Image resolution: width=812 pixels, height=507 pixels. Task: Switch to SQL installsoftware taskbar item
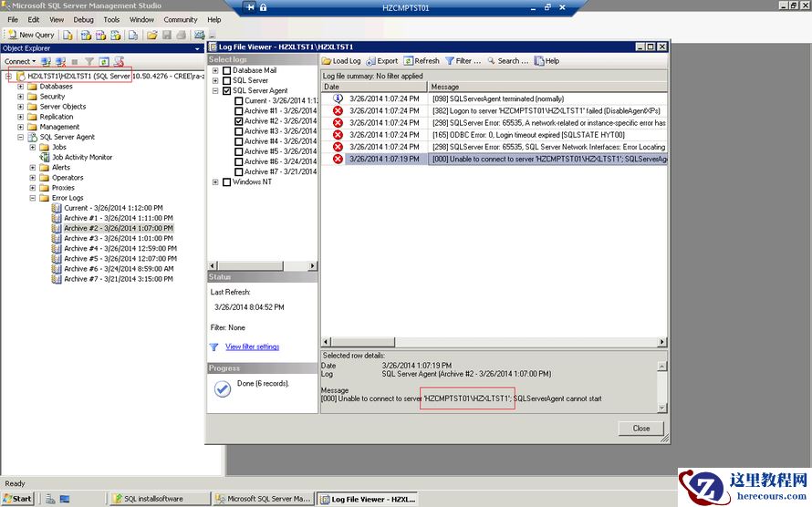160,499
